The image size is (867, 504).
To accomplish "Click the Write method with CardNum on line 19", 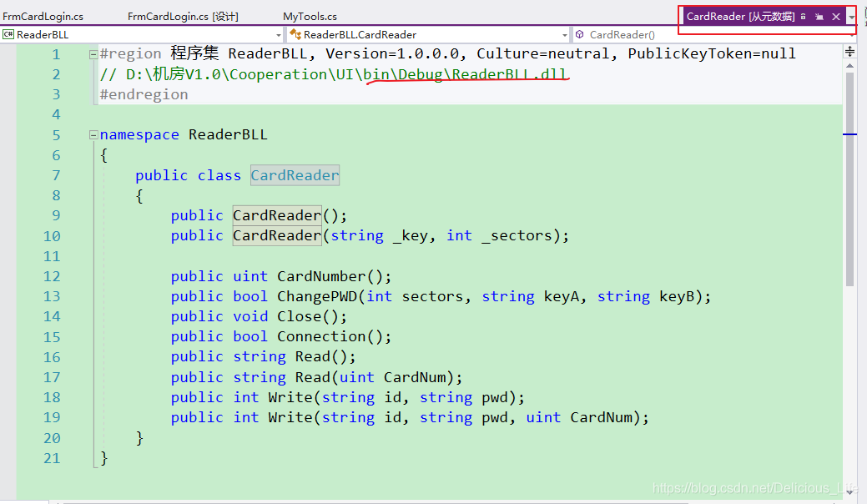I will [290, 417].
